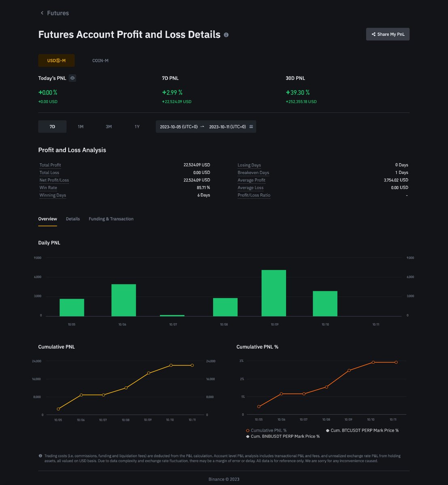Toggle the eye icon next to Today's PNL
The width and height of the screenshot is (448, 485).
point(72,78)
